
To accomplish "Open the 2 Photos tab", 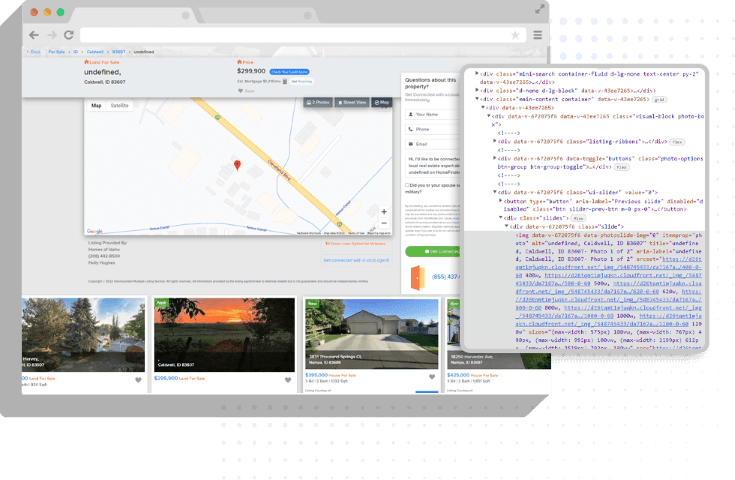I will coord(318,102).
